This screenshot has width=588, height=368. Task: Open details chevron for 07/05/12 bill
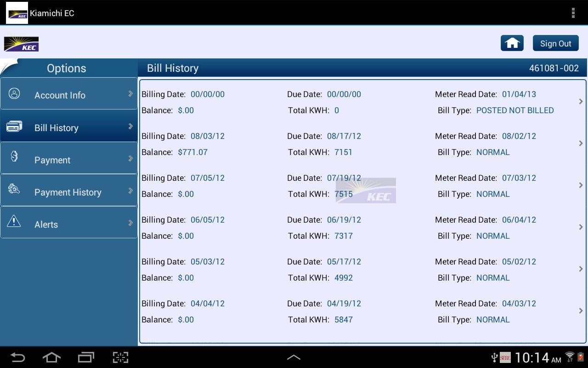click(581, 185)
